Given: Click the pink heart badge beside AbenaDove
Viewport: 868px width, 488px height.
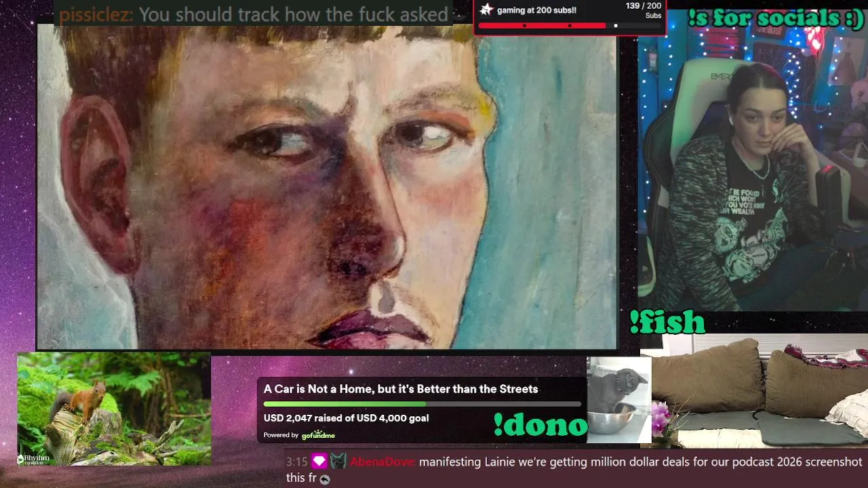Looking at the screenshot, I should coord(319,462).
